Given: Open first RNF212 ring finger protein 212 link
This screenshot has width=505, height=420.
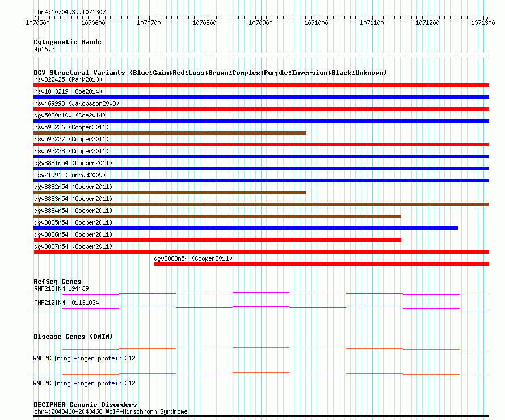Looking at the screenshot, I should (x=84, y=359).
